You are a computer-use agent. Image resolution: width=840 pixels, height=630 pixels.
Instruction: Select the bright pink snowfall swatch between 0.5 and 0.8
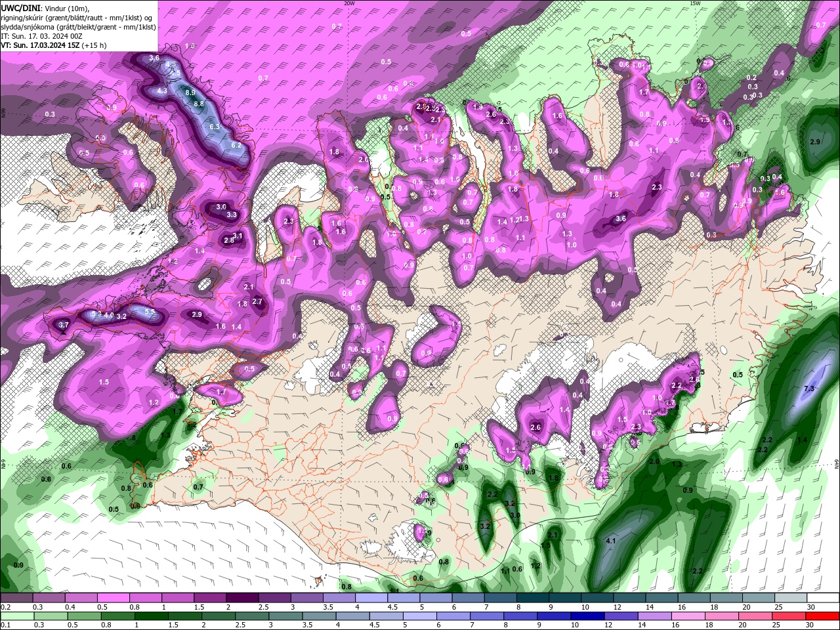[112, 598]
